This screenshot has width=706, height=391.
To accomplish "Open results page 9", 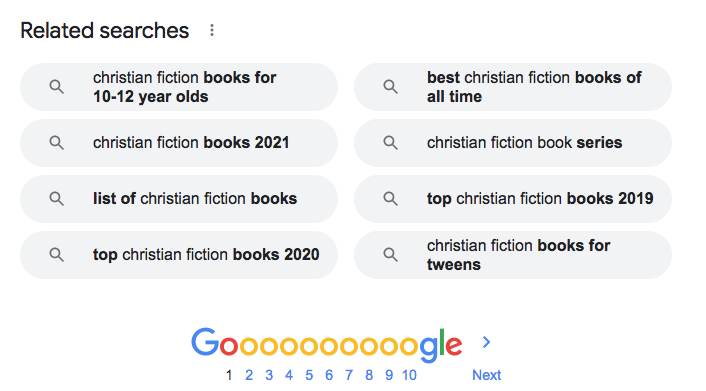I will point(389,375).
